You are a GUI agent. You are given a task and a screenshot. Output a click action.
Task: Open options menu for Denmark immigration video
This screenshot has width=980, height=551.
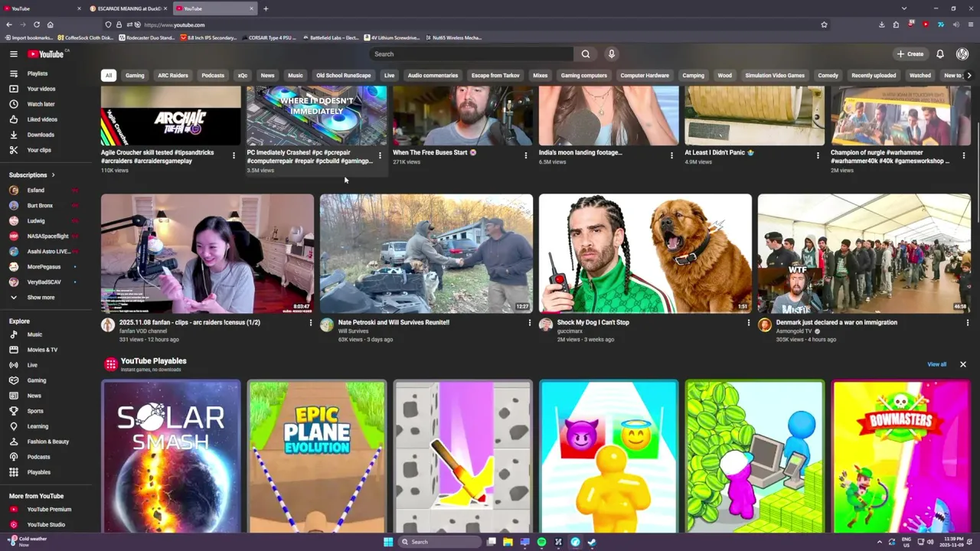point(967,323)
